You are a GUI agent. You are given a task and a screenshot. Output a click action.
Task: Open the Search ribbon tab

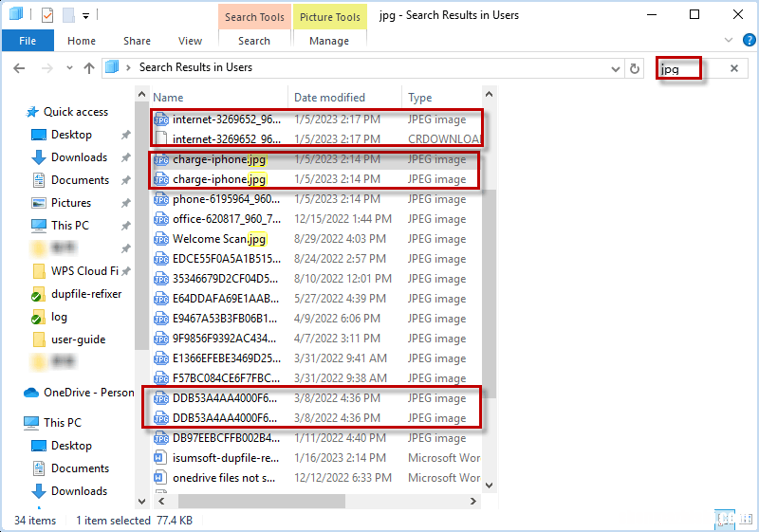tap(254, 41)
